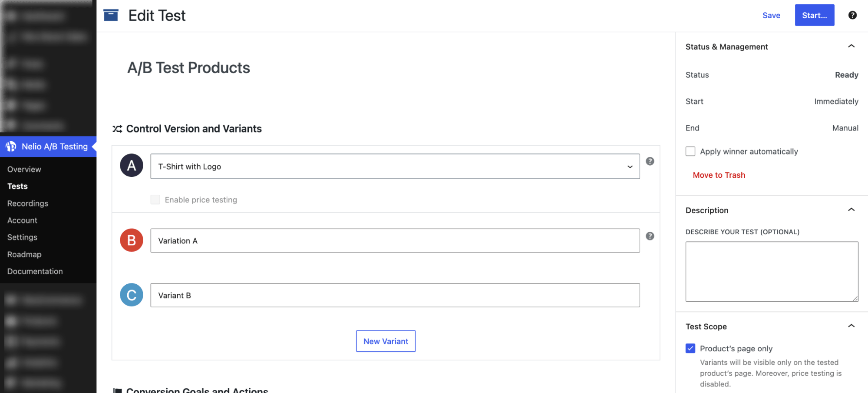868x393 pixels.
Task: Open Tests in Nelio submenu
Action: tap(17, 186)
